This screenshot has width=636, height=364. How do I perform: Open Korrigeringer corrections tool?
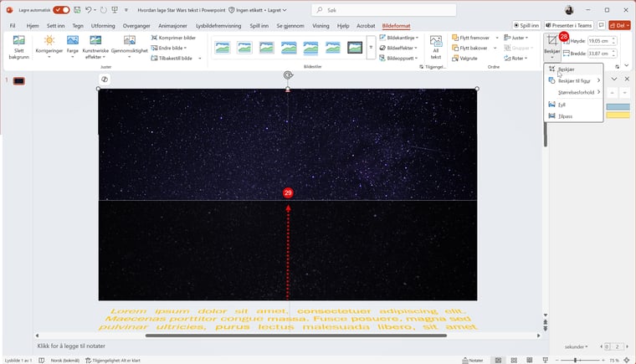(49, 47)
